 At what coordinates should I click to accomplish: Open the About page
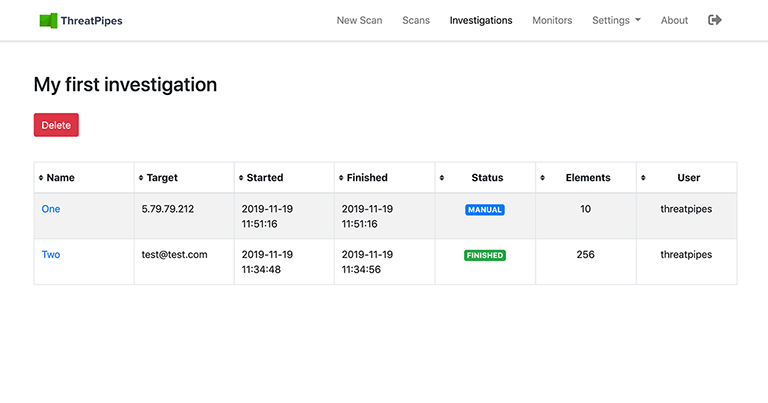point(674,20)
